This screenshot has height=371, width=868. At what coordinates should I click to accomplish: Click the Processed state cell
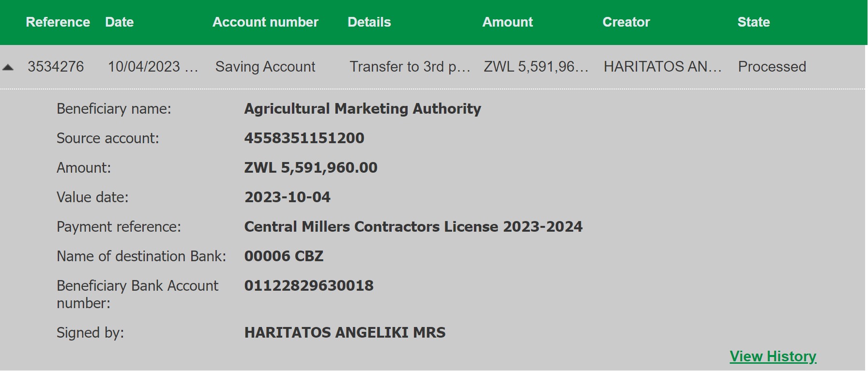[772, 67]
